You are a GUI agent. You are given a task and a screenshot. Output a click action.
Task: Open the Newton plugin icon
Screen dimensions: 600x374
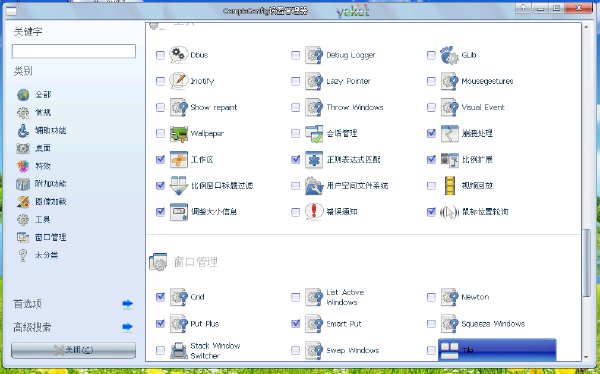pos(450,297)
